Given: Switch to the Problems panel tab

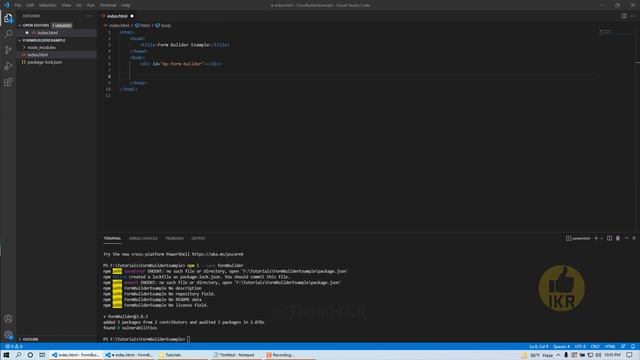Looking at the screenshot, I should pyautogui.click(x=174, y=238).
